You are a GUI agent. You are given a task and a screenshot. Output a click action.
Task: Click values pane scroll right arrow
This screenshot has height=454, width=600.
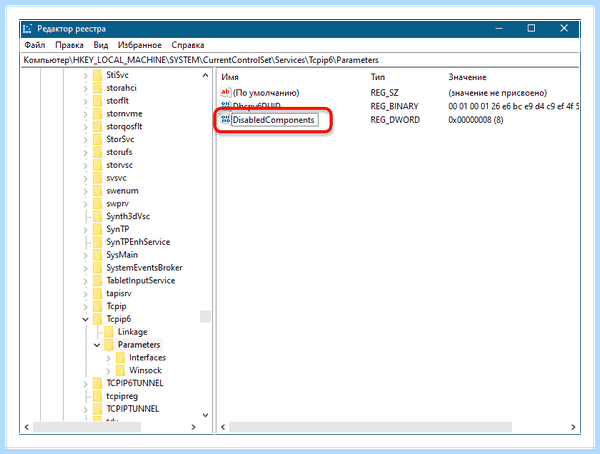coord(573,427)
